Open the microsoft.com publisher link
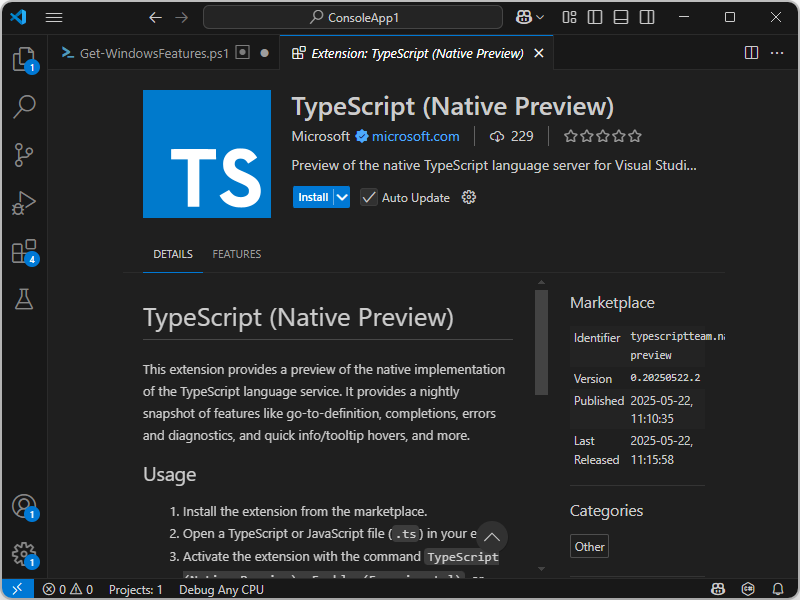Screen dimensions: 800x600 (416, 136)
